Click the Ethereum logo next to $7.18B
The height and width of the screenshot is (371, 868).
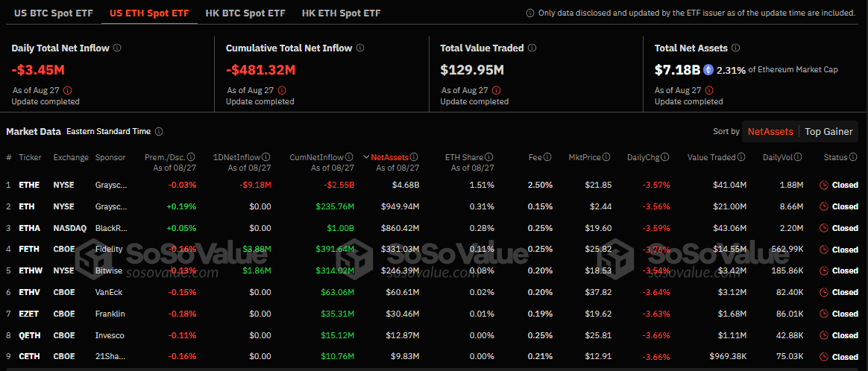click(708, 70)
